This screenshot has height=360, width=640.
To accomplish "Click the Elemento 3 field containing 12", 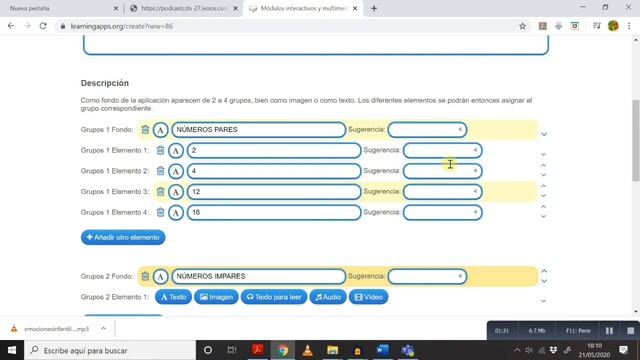I will (x=274, y=192).
